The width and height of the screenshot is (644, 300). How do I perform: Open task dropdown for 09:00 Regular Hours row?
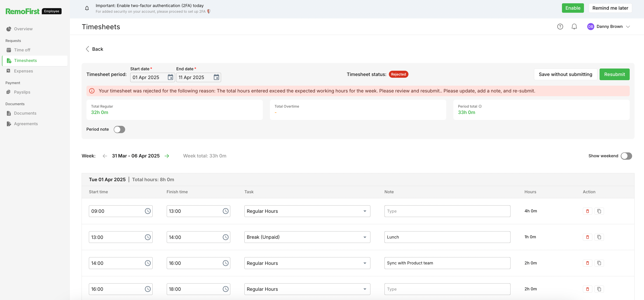pyautogui.click(x=307, y=211)
